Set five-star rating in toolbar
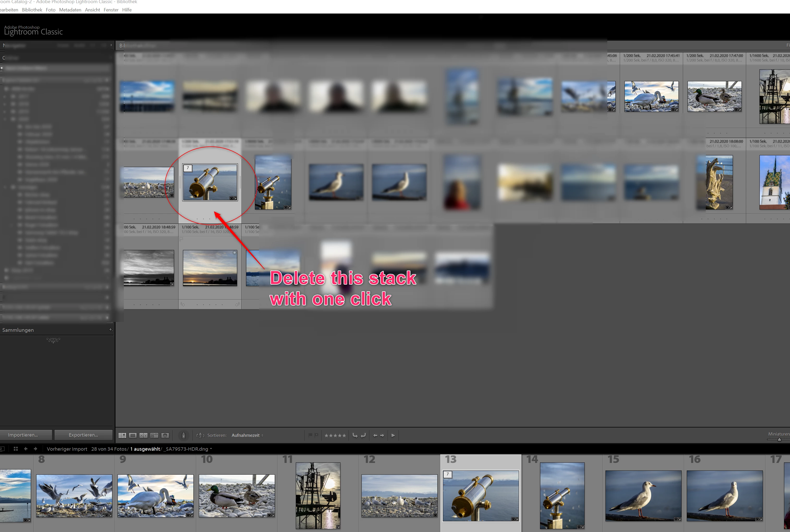Image resolution: width=790 pixels, height=532 pixels. [x=344, y=435]
